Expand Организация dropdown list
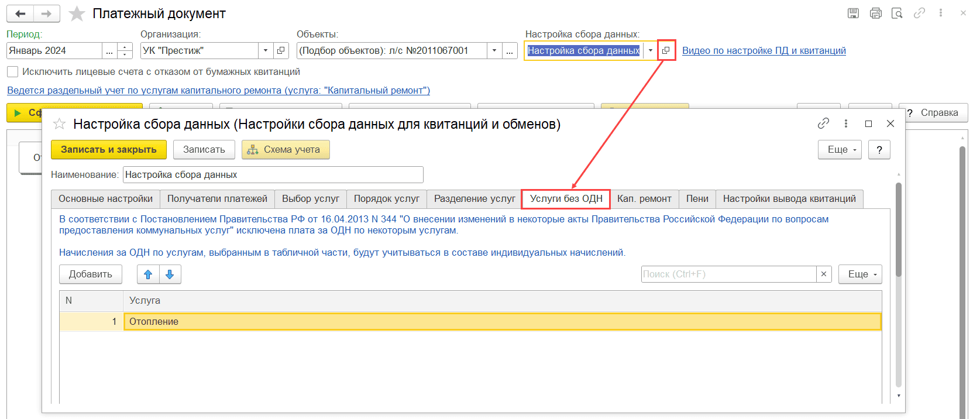980x419 pixels. pos(266,51)
